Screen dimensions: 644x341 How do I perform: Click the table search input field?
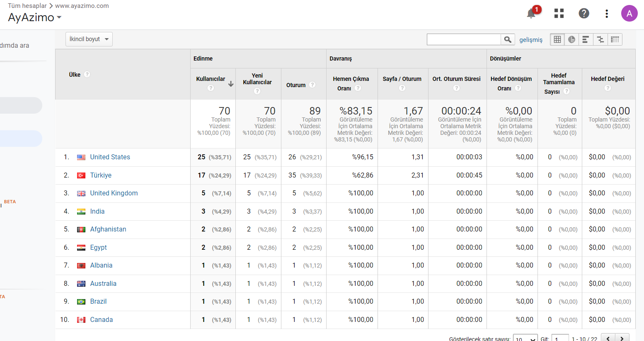pyautogui.click(x=464, y=39)
